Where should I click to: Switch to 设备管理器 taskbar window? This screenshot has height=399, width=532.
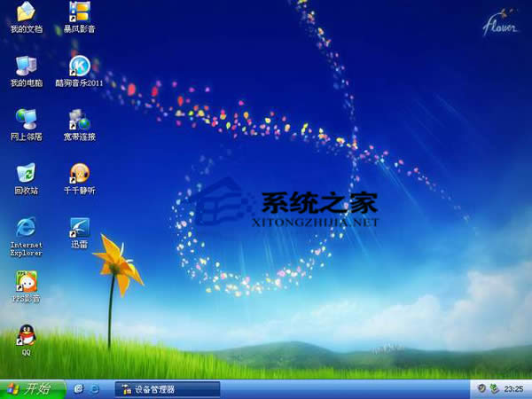tap(167, 389)
